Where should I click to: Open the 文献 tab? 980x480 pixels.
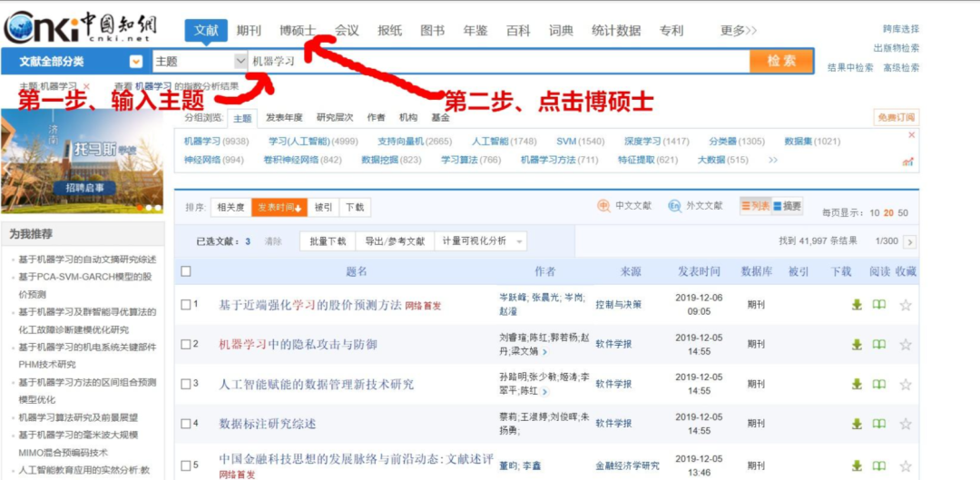click(206, 30)
